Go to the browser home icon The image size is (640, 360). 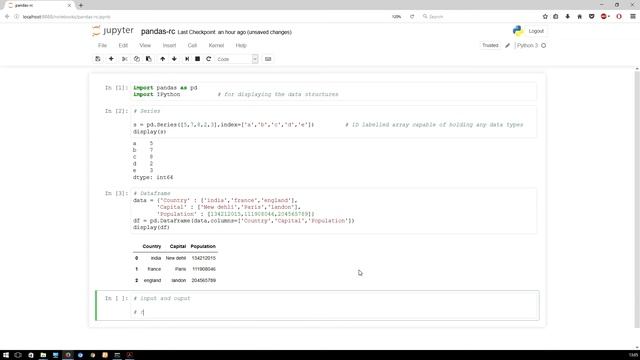click(x=580, y=17)
